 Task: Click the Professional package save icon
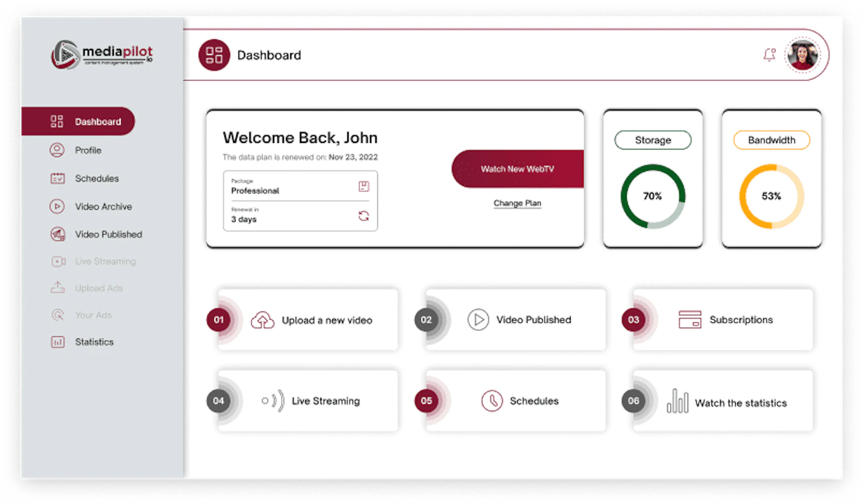(364, 186)
